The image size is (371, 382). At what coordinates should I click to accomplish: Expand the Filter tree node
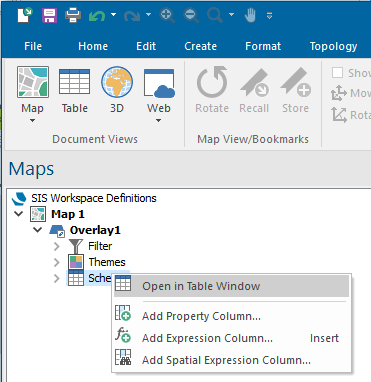tap(57, 246)
